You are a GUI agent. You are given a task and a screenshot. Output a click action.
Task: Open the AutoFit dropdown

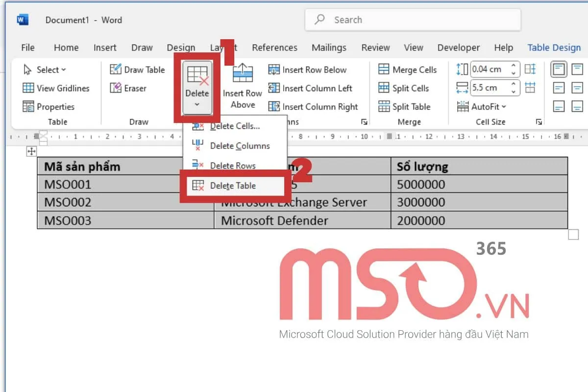click(482, 106)
